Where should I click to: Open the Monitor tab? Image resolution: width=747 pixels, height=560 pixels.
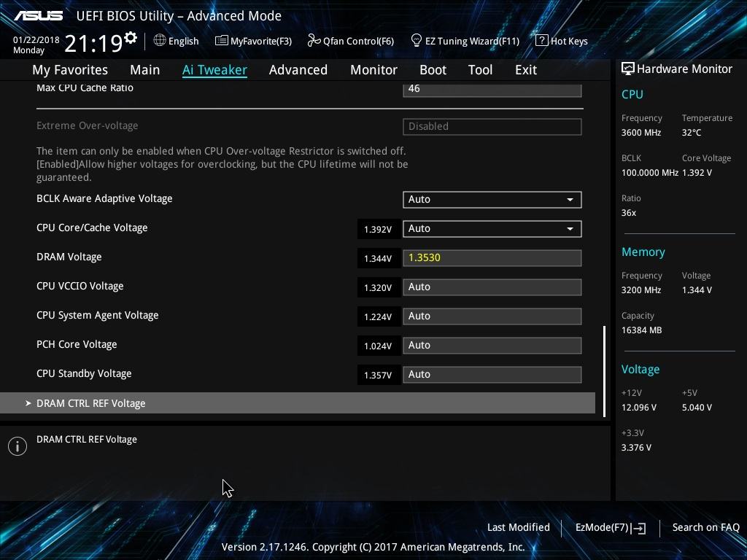pos(373,70)
